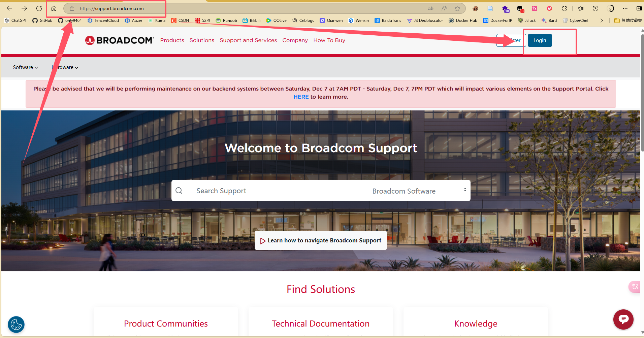Open browser Settings and more menu

[625, 8]
